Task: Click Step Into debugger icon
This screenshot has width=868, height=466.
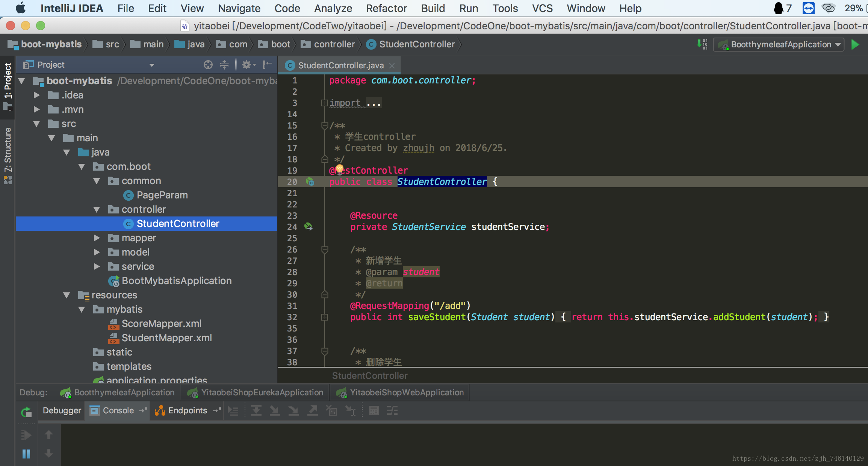Action: coord(275,411)
